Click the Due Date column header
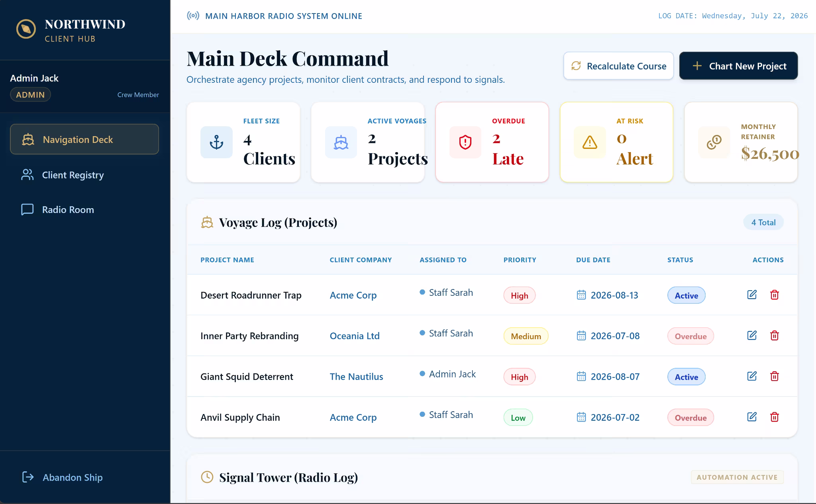 point(593,260)
